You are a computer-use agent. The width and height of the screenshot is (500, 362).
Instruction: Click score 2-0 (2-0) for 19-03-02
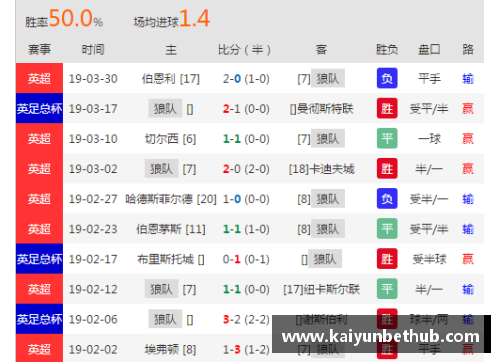pos(246,169)
